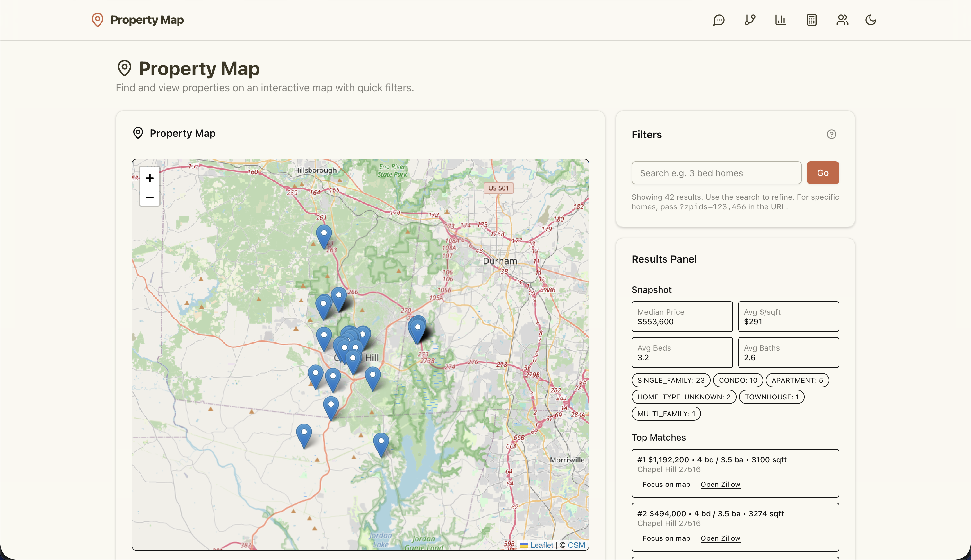Screen dimensions: 971x560
Task: Click the Property Map logo pin icon
Action: [98, 20]
